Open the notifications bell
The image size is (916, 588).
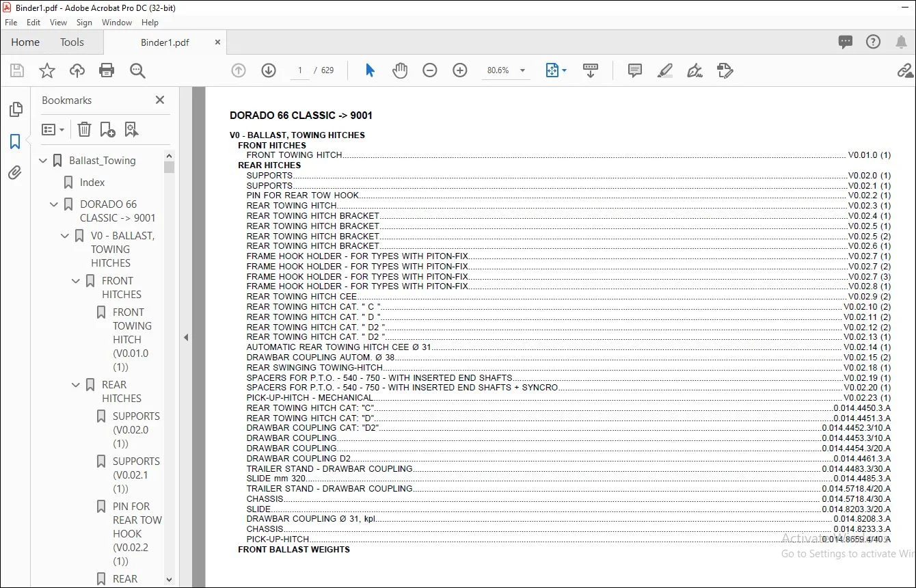902,42
